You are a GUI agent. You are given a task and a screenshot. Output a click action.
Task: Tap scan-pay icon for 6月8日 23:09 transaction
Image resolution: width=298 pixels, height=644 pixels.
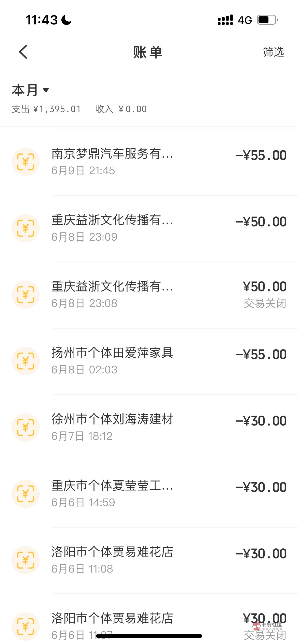coord(25,228)
